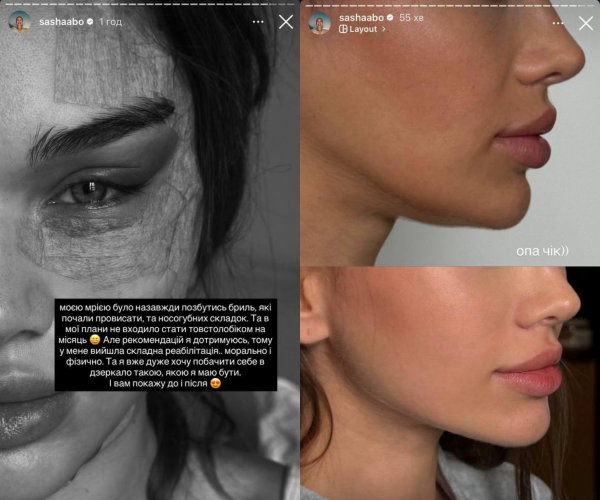The image size is (600, 500).
Task: Select the black caption box starting 'моєю мрією'
Action: [x=166, y=345]
